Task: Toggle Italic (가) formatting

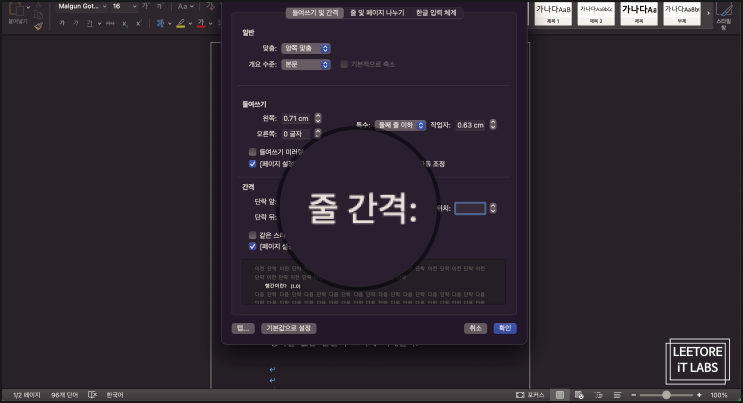Action: 76,23
